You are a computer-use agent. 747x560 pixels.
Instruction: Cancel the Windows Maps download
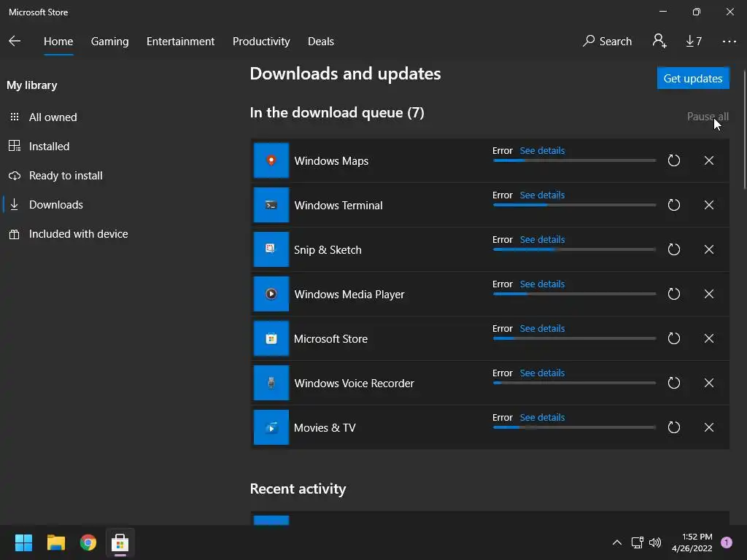tap(709, 160)
